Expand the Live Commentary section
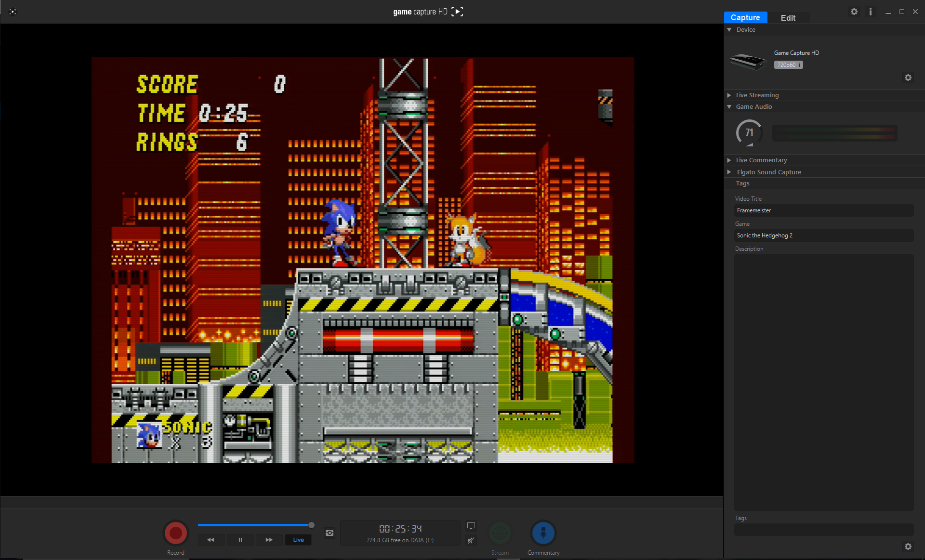The height and width of the screenshot is (560, 925). [729, 160]
